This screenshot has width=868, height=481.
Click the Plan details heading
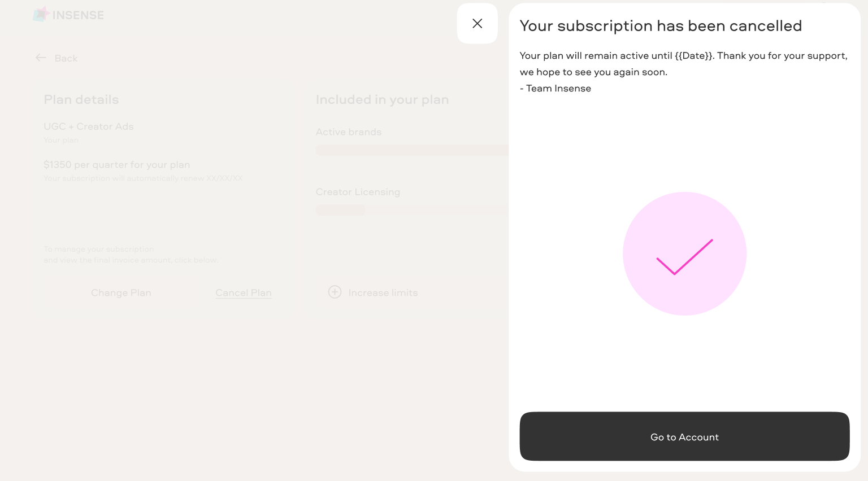point(81,99)
